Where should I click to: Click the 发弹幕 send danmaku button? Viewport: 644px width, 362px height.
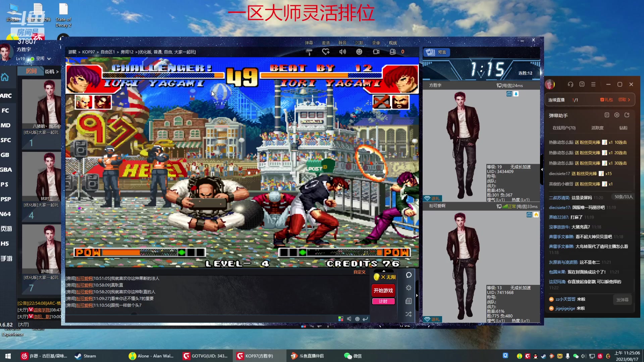622,300
